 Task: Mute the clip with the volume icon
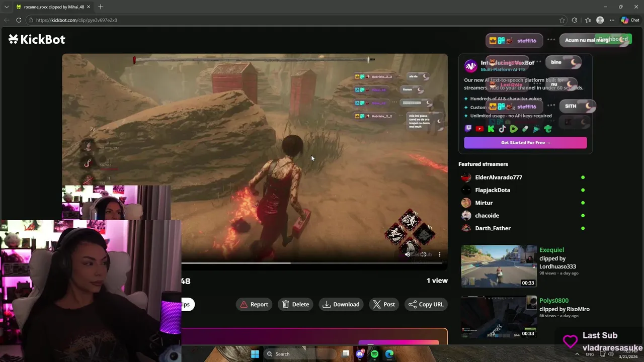[x=408, y=254]
